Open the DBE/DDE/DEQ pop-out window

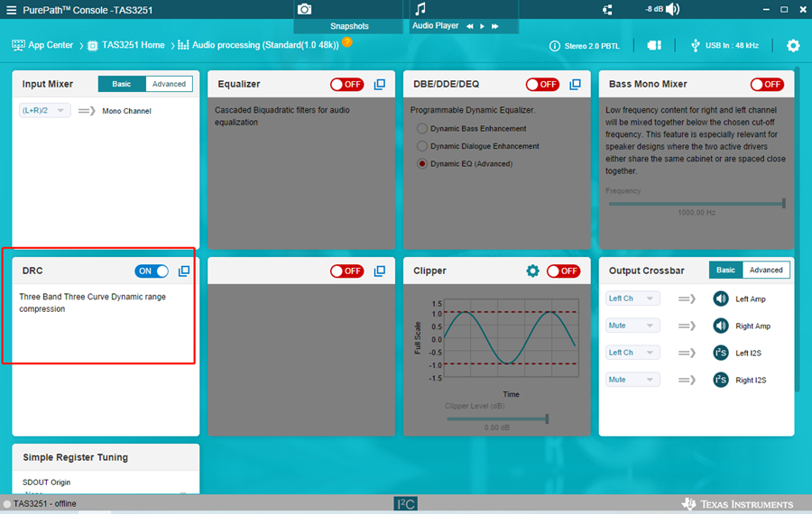[x=575, y=85]
